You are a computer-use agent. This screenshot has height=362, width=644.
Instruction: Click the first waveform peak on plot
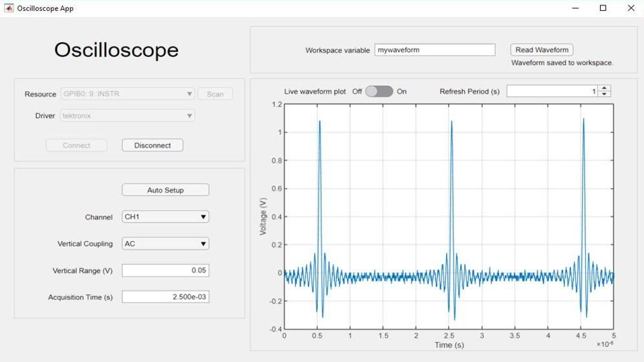[x=320, y=122]
